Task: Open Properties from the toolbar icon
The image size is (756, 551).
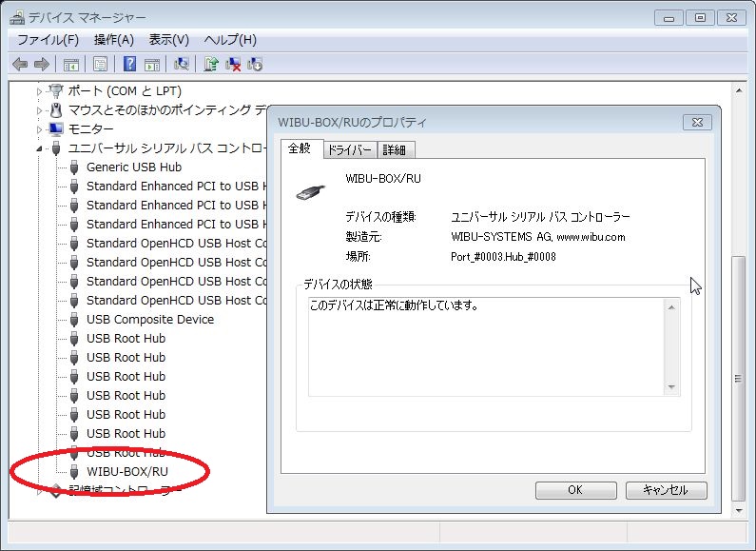Action: [100, 64]
